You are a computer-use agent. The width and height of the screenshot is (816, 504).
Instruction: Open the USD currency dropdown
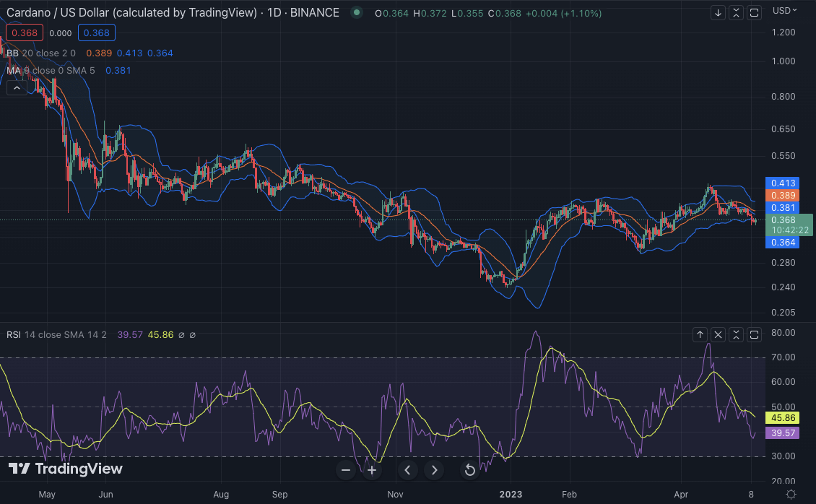785,11
